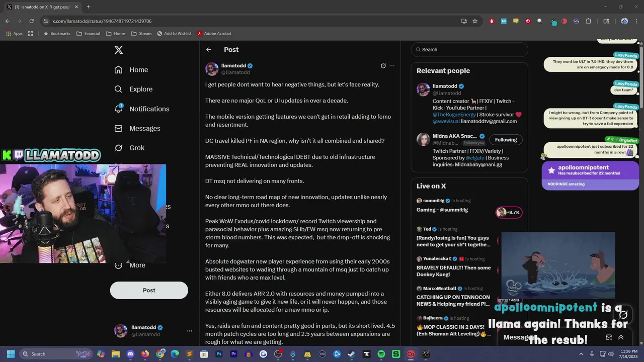Open the Bookmarks star folder
This screenshot has width=644, height=362.
[57, 34]
